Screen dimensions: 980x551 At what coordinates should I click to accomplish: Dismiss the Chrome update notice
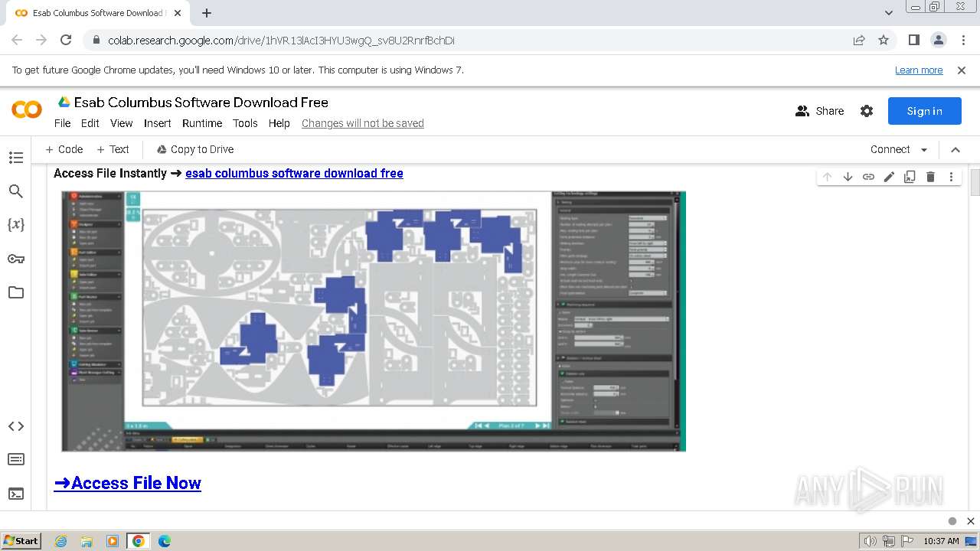pyautogui.click(x=962, y=70)
